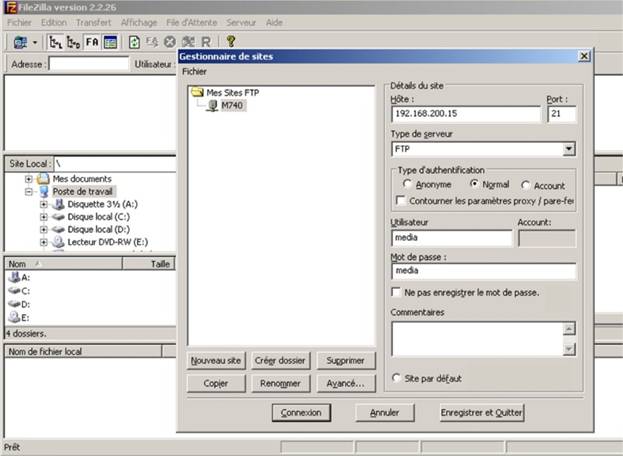Click the Disque local (D:) drive icon
Viewport: 623px width, 456px height.
(x=58, y=230)
